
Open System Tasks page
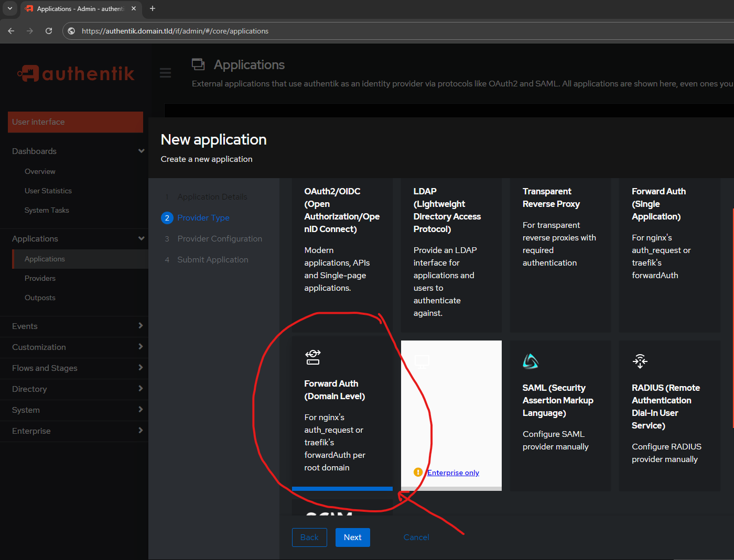point(47,210)
